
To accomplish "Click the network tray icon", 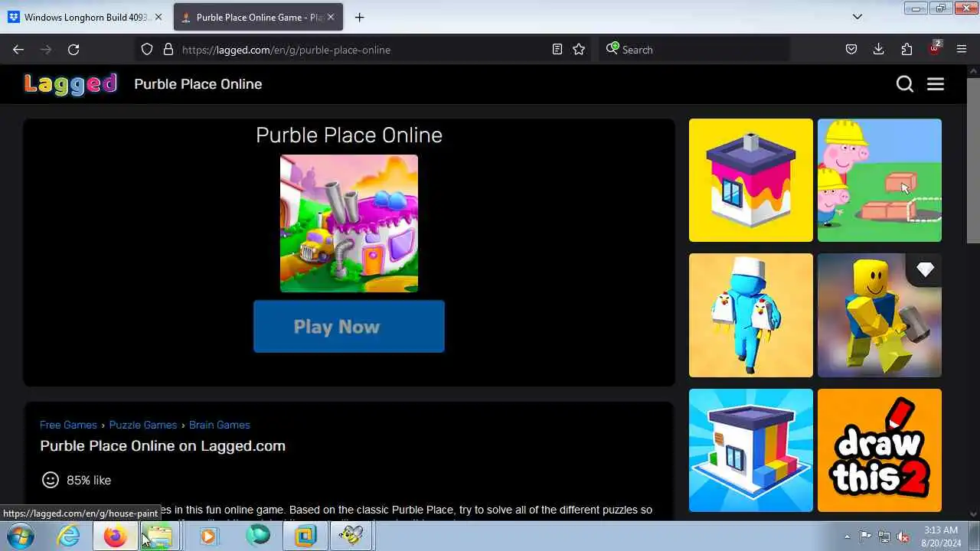I will (x=884, y=536).
